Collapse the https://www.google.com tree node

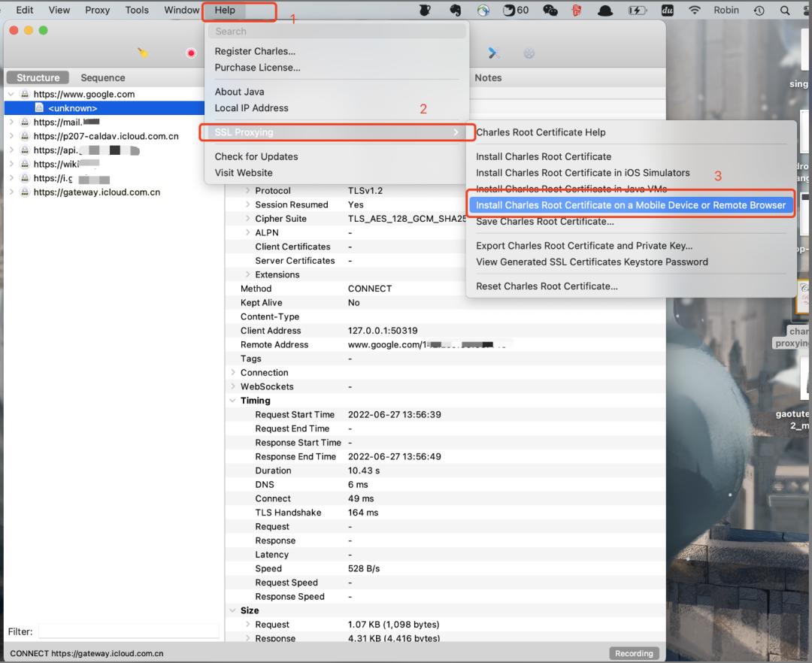[11, 94]
